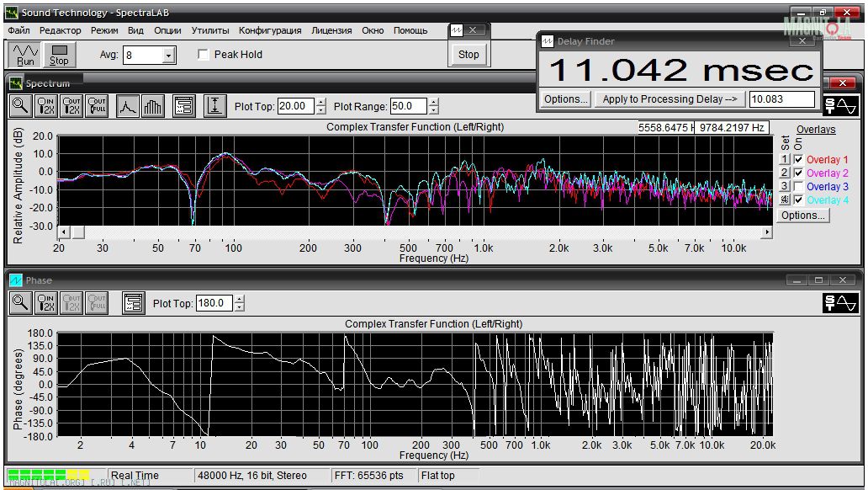Image resolution: width=868 pixels, height=490 pixels.
Task: Open Delay Finder Options
Action: pos(565,99)
